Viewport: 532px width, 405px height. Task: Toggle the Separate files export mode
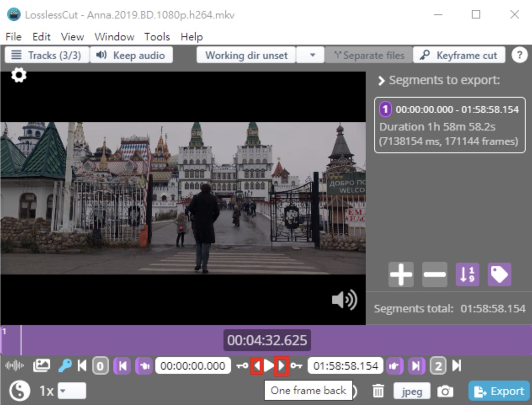click(x=369, y=55)
